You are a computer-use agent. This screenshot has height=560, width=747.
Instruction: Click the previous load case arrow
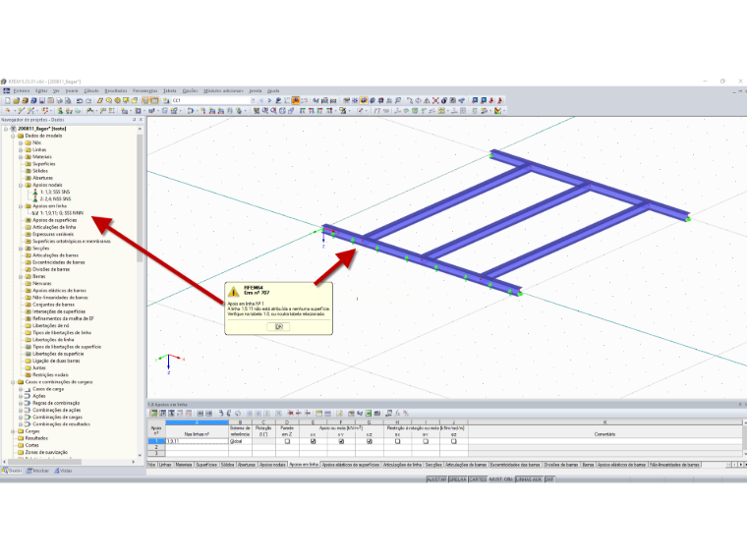click(x=261, y=100)
